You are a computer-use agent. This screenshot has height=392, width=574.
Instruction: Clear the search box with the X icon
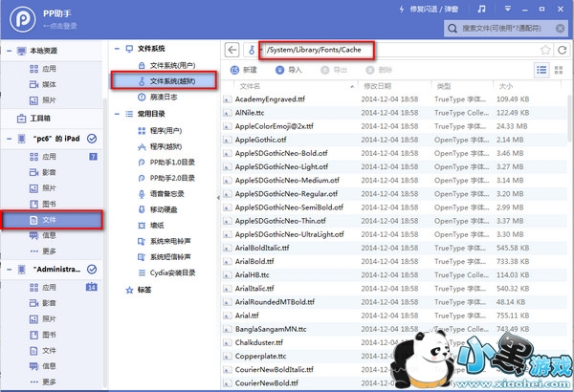coord(560,28)
